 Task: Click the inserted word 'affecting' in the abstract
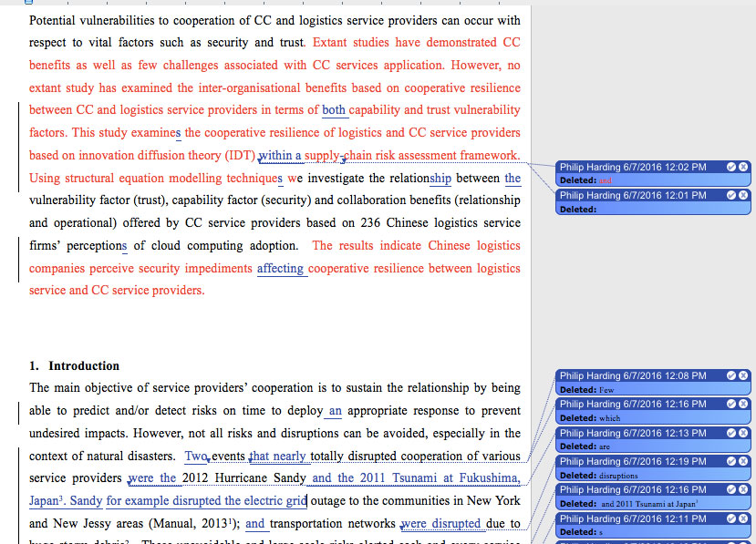pyautogui.click(x=280, y=269)
